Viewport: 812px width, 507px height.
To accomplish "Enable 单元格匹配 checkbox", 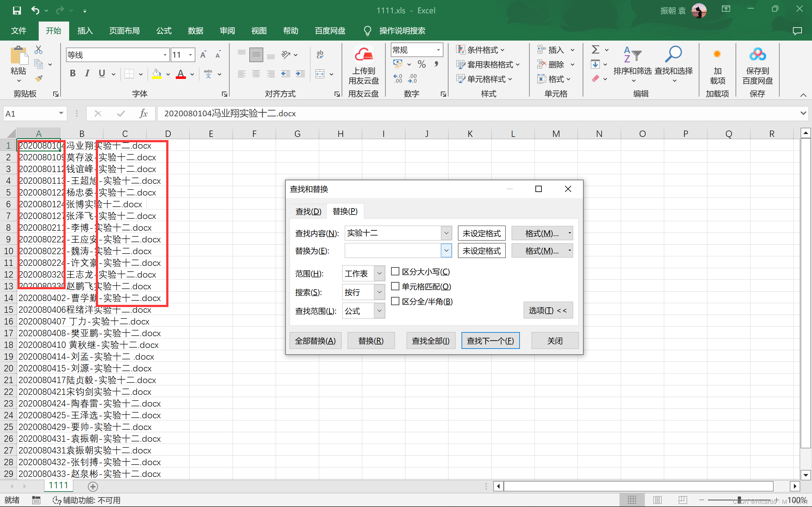I will pyautogui.click(x=395, y=286).
